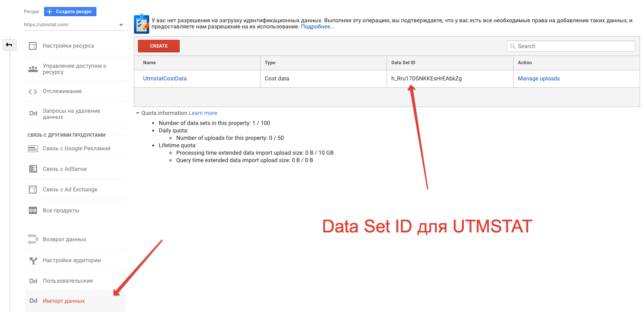This screenshot has height=315, width=644.
Task: Click the red CREATE button
Action: (x=158, y=46)
